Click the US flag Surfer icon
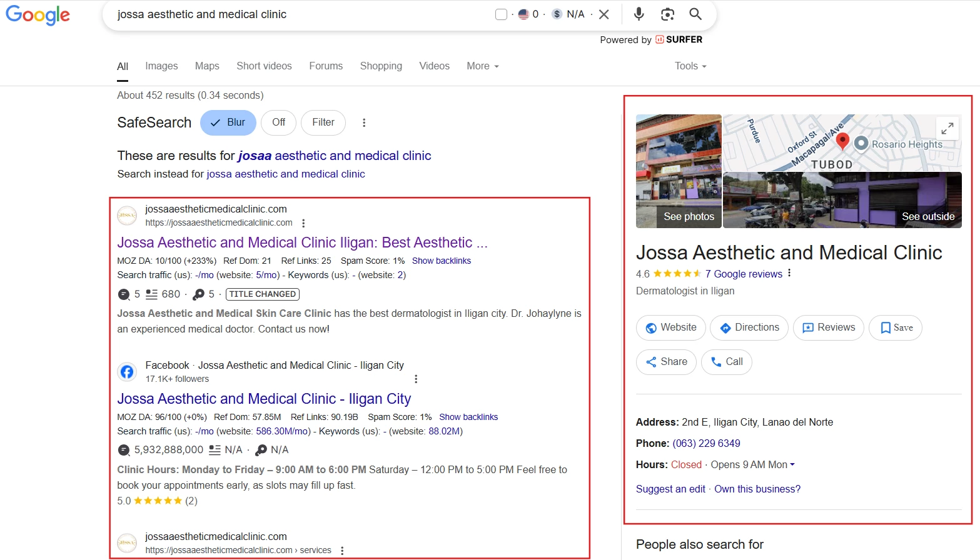This screenshot has width=980, height=560. tap(524, 14)
